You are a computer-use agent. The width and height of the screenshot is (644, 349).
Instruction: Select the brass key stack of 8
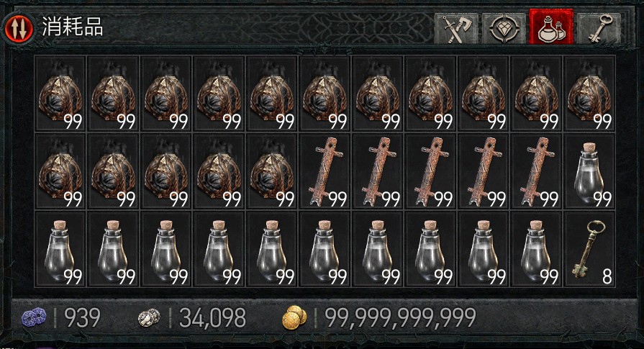pyautogui.click(x=589, y=249)
